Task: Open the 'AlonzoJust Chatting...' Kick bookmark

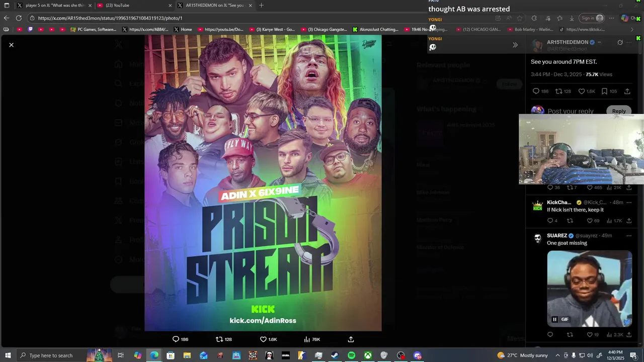Action: [375, 30]
